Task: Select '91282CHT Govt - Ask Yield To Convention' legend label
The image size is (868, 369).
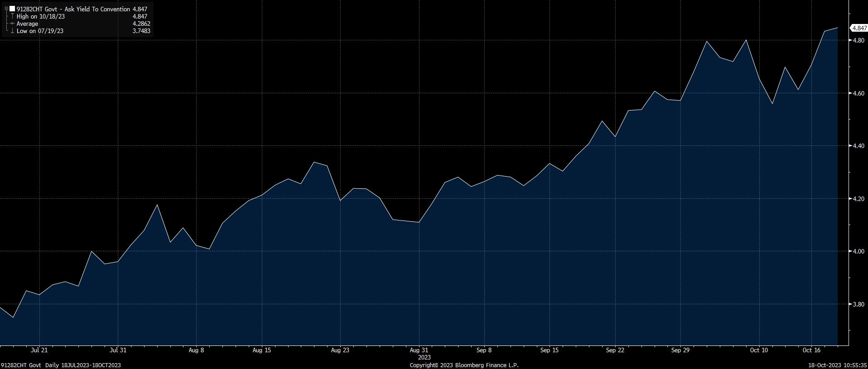Action: [73, 9]
